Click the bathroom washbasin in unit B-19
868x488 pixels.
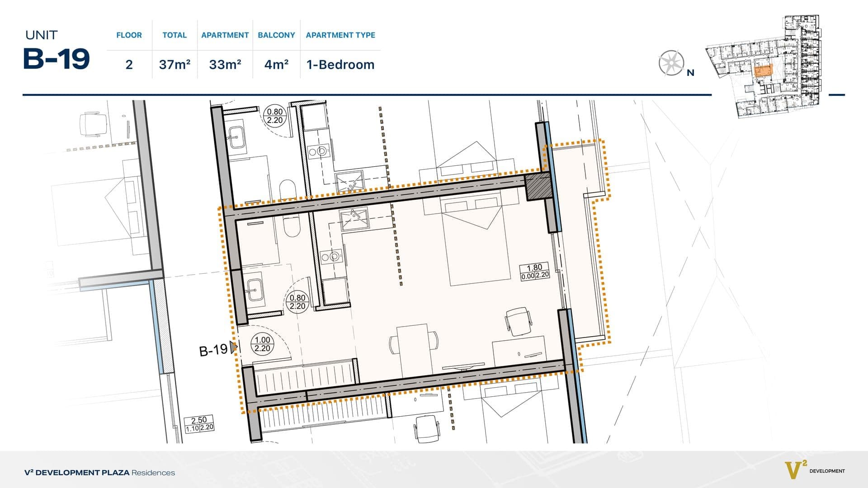click(255, 289)
